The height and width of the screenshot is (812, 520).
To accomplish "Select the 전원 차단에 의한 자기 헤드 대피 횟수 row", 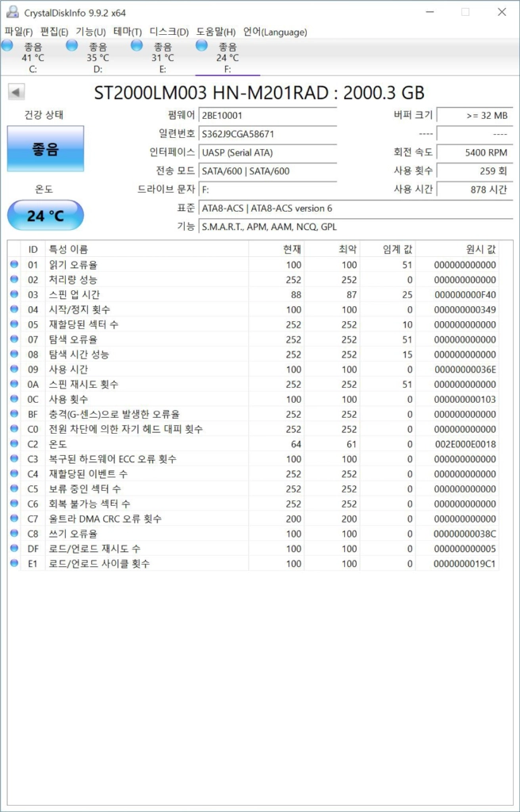I will click(x=254, y=429).
